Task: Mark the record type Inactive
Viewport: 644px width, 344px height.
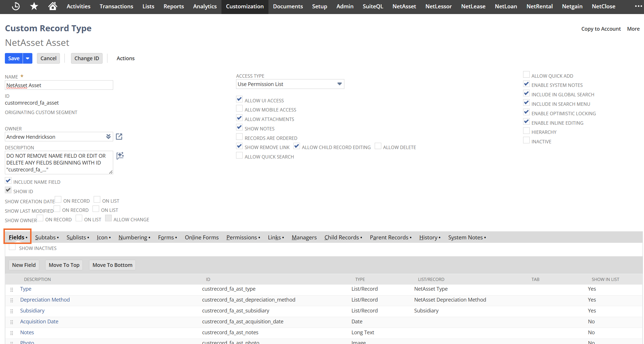Action: [x=526, y=140]
